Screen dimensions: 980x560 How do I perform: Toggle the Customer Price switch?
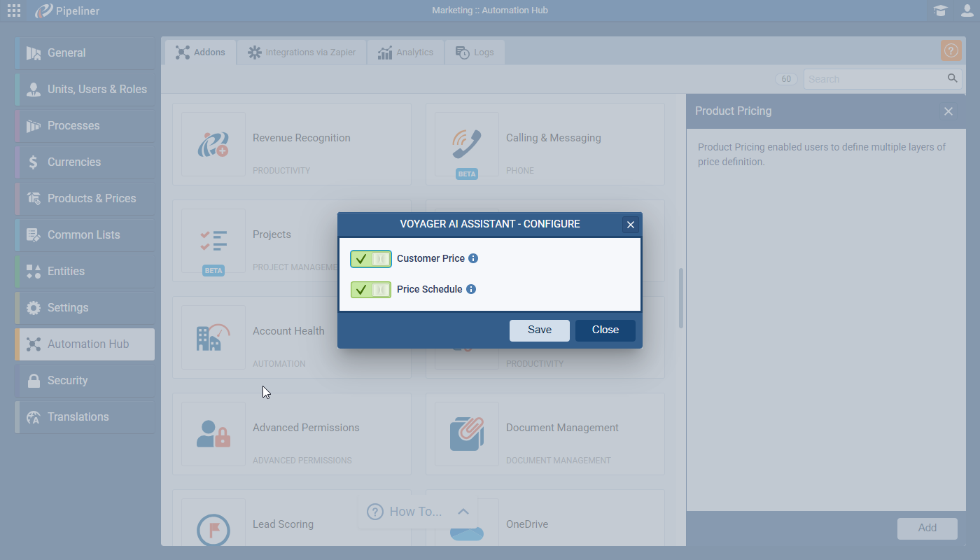tap(371, 259)
